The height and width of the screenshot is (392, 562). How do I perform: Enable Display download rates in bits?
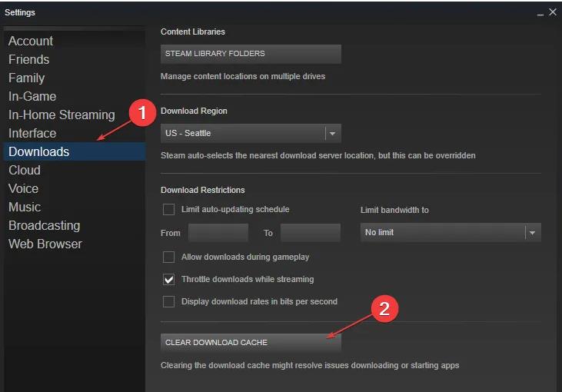coord(169,302)
